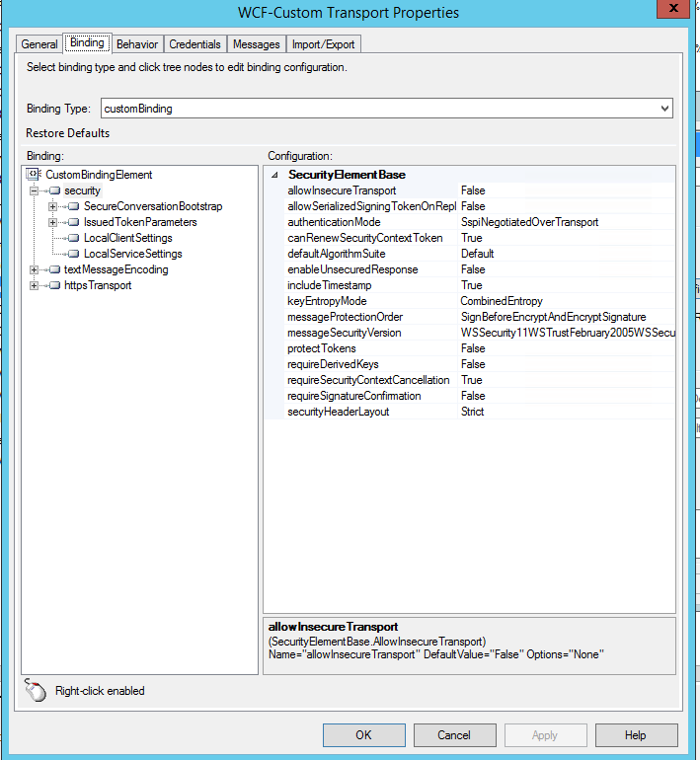700x760 pixels.
Task: Select the httpsTransport tree label
Action: 98,285
